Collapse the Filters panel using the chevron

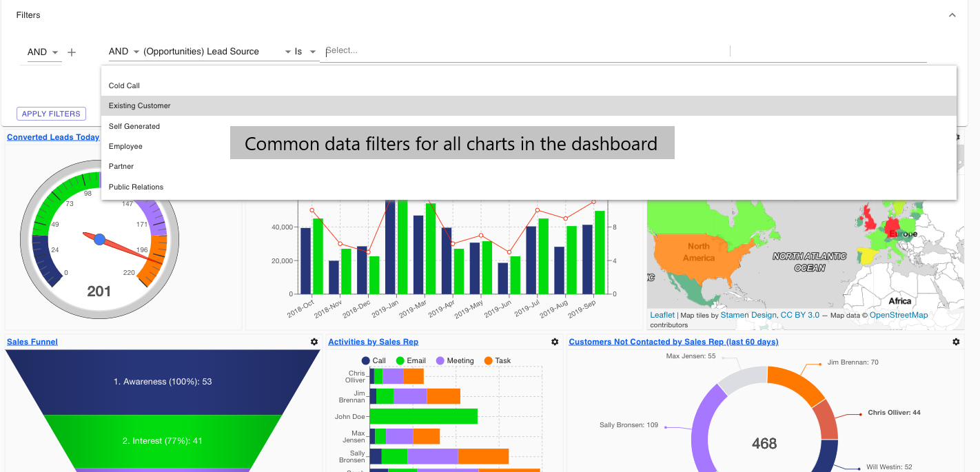tap(952, 14)
